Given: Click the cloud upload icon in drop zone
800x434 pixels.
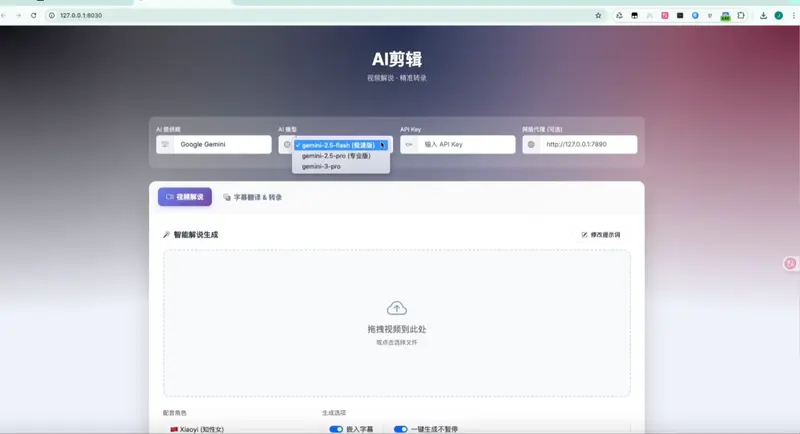Looking at the screenshot, I should [396, 308].
